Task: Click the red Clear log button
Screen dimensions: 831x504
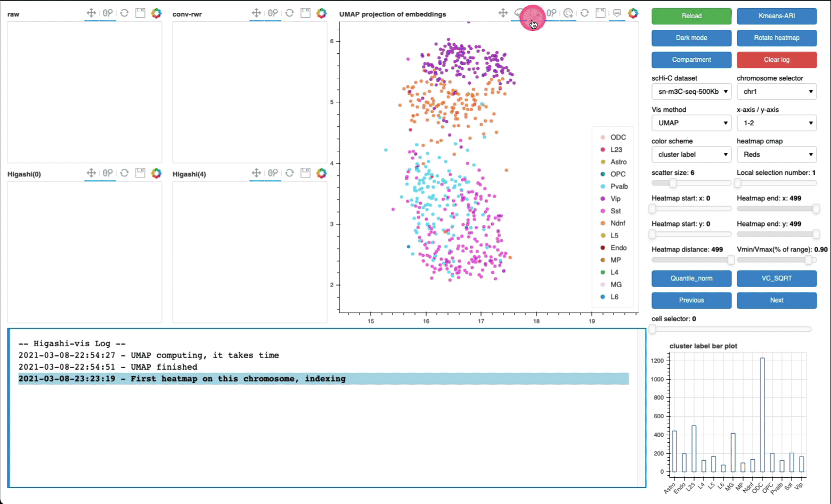Action: [x=776, y=60]
